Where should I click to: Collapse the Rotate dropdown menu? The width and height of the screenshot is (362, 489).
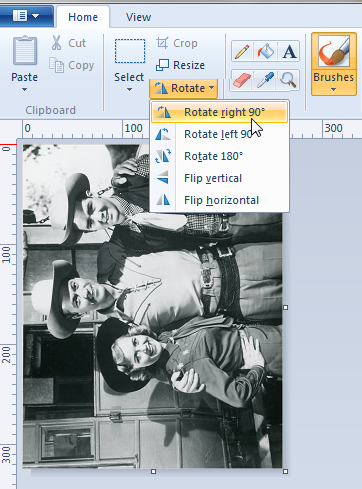click(x=184, y=88)
